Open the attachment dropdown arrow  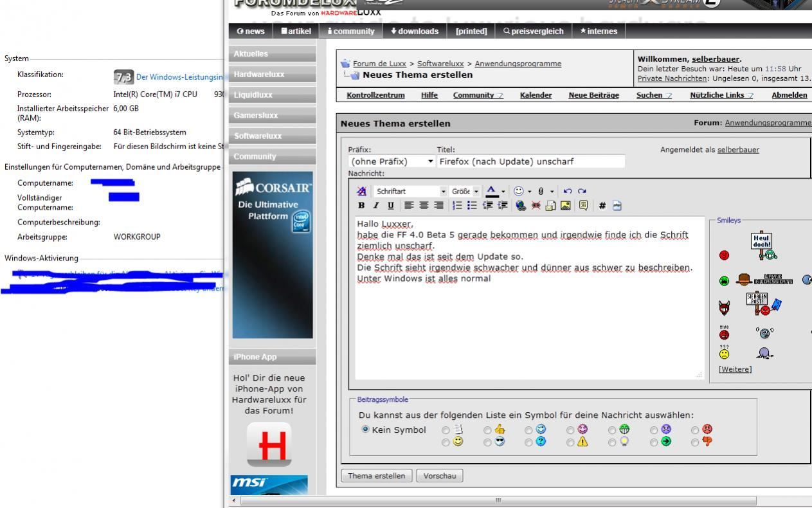tap(552, 192)
